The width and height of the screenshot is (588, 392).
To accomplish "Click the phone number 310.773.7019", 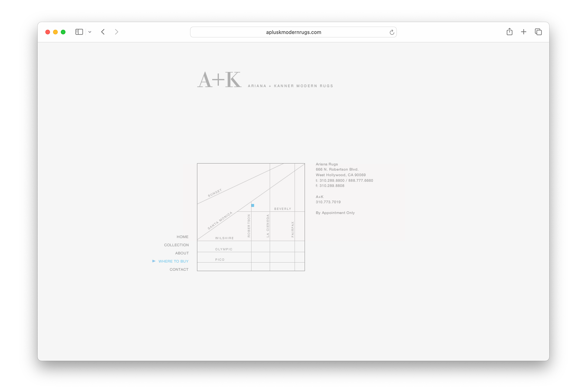I will [x=328, y=202].
